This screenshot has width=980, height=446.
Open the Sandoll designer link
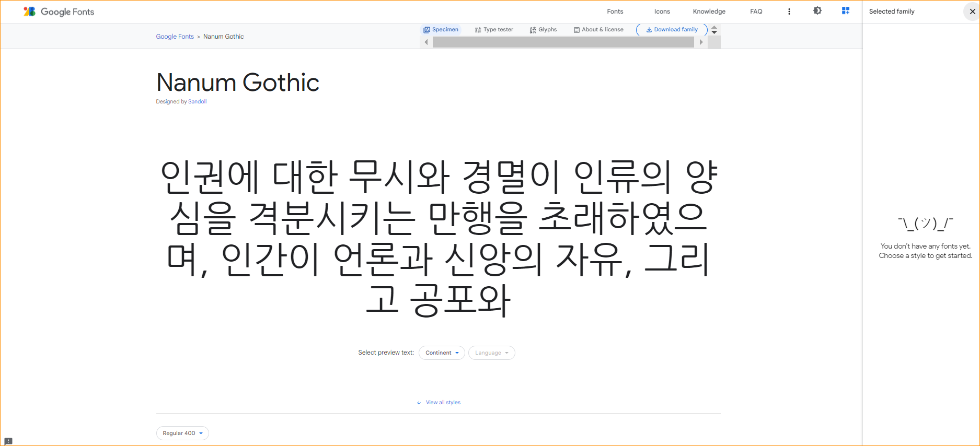point(198,102)
